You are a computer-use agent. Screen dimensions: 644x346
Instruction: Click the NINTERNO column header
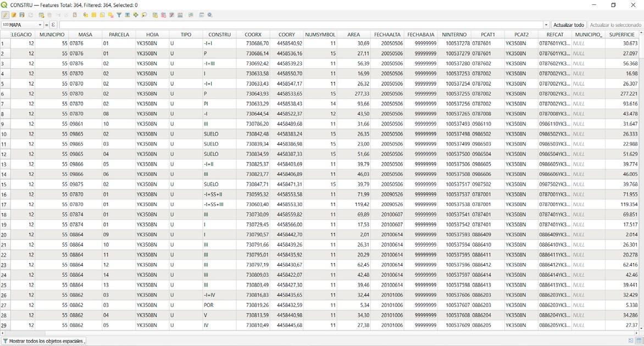(x=454, y=35)
